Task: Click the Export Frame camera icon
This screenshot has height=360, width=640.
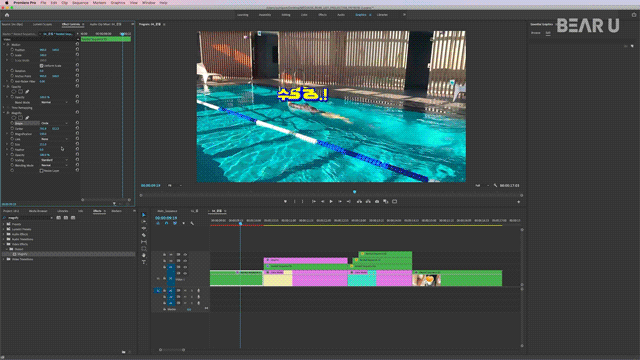Action: (377, 201)
